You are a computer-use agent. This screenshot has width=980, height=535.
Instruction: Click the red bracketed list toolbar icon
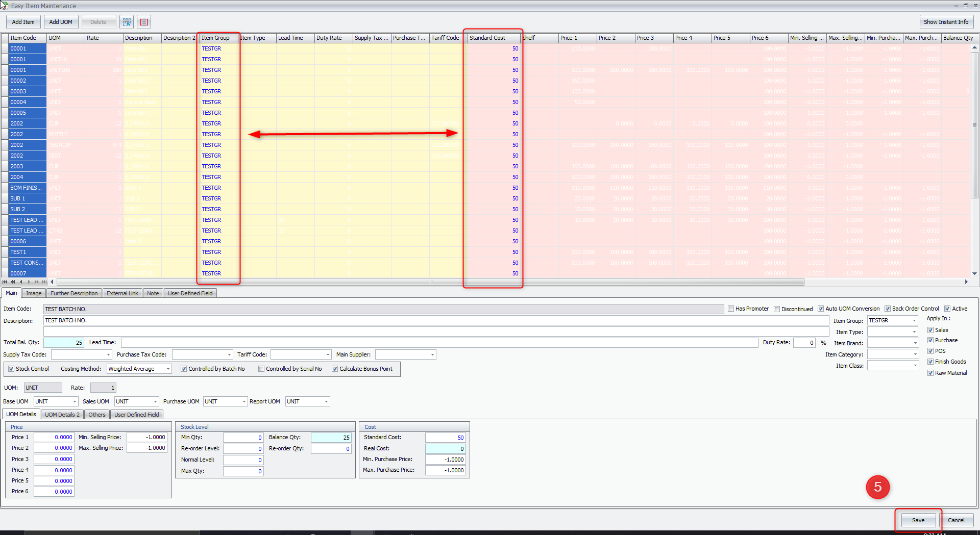coord(143,22)
